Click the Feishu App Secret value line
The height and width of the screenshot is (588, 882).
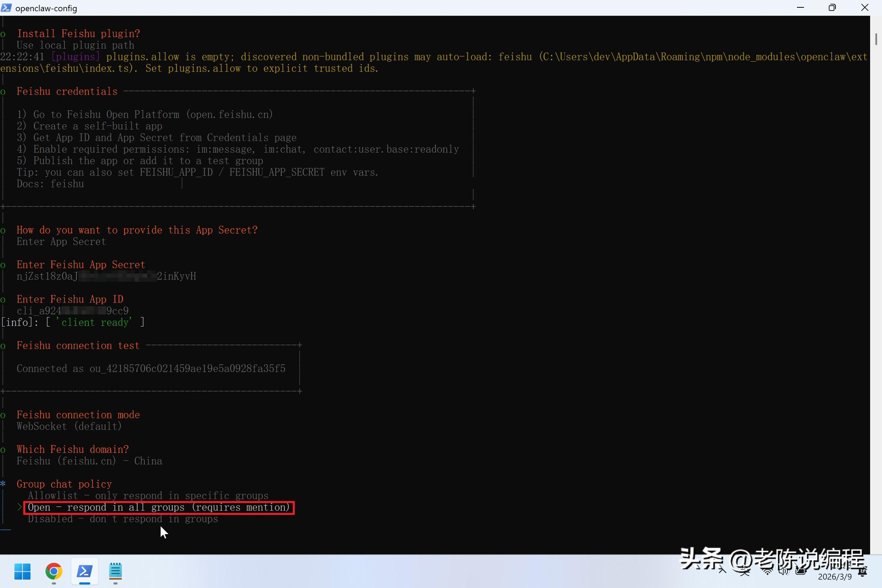point(106,276)
